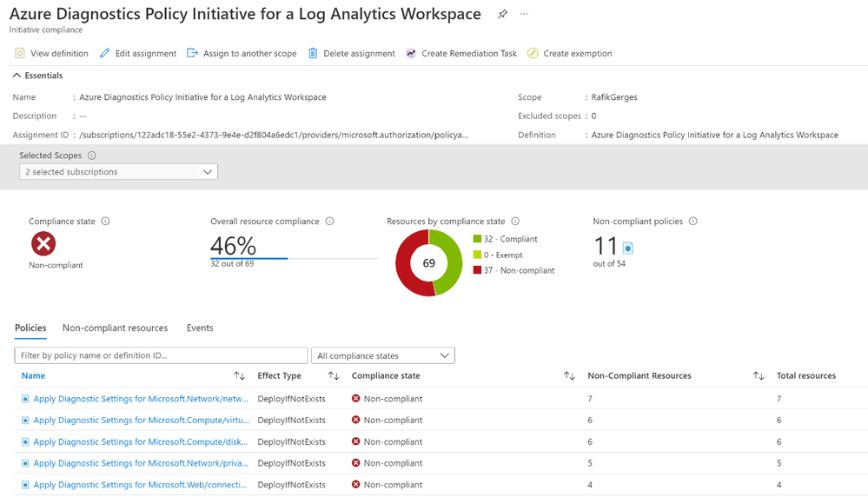Show info for Selected Scopes
Viewport: 868px width, 497px height.
[92, 156]
